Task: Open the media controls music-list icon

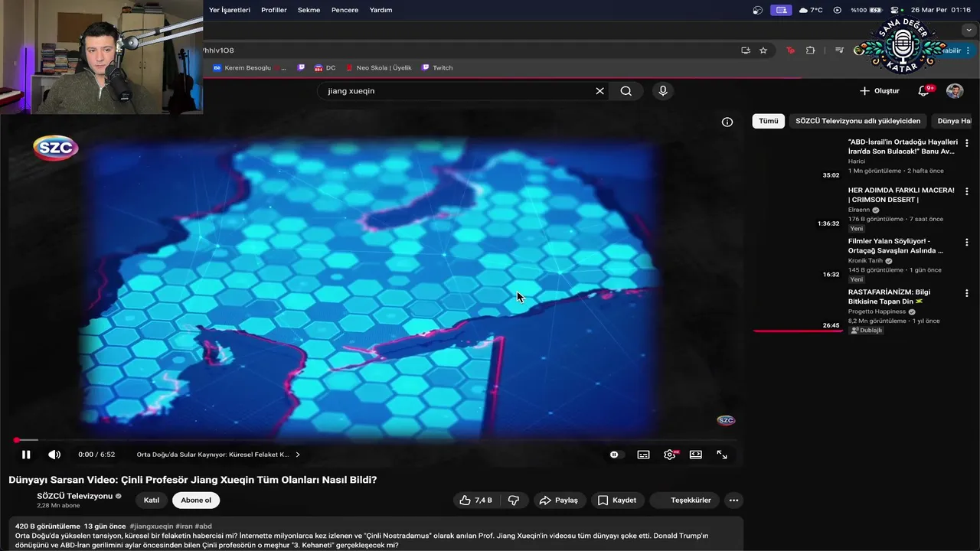Action: [840, 51]
